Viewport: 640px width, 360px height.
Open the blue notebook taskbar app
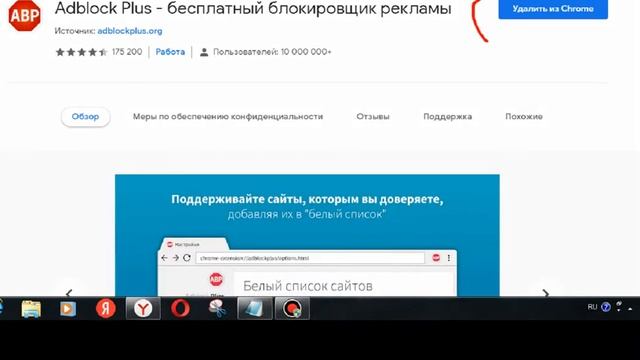tap(255, 309)
